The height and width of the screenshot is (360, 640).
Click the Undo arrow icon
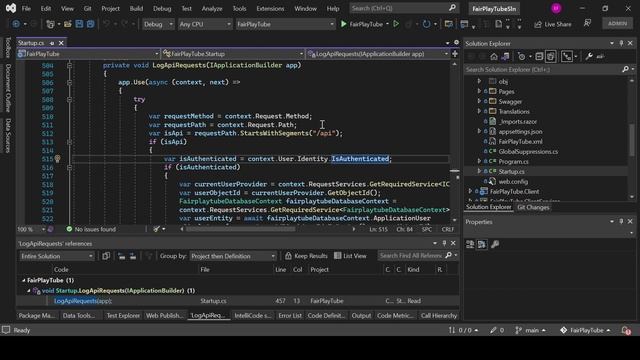pyautogui.click(x=107, y=24)
